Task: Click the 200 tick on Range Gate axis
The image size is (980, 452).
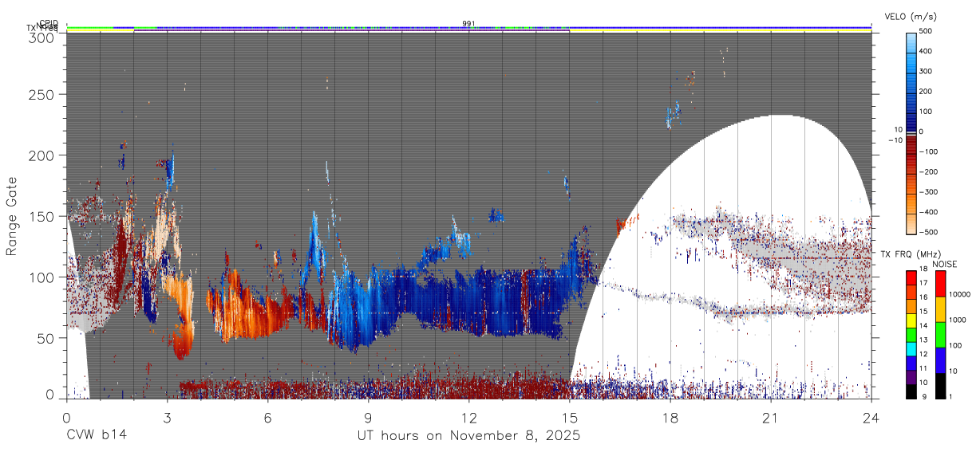Action: coord(42,155)
